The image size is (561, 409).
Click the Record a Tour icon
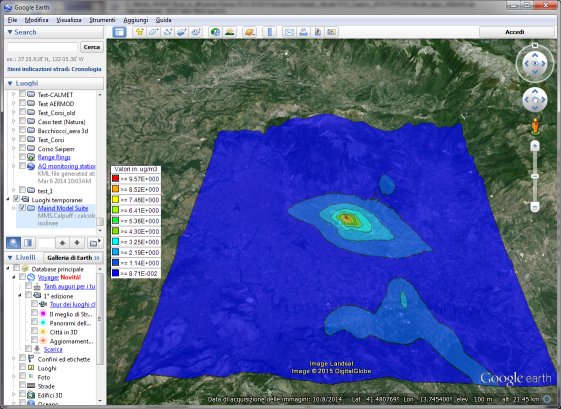196,32
